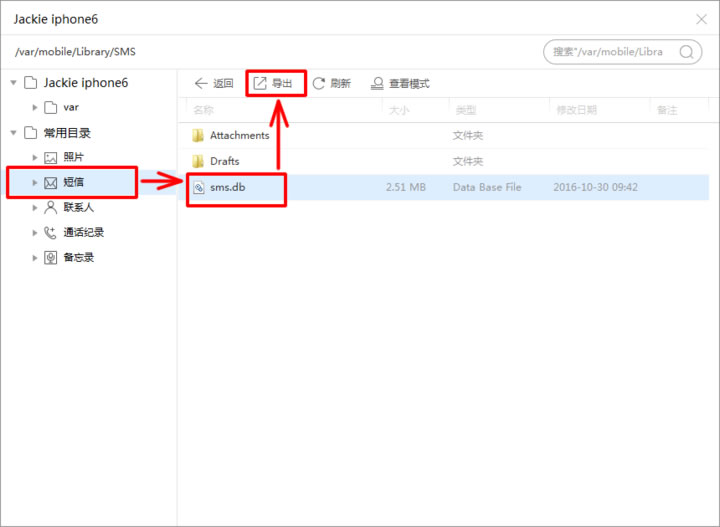The width and height of the screenshot is (720, 527).
Task: Expand the 短信 tree node
Action: (x=35, y=183)
